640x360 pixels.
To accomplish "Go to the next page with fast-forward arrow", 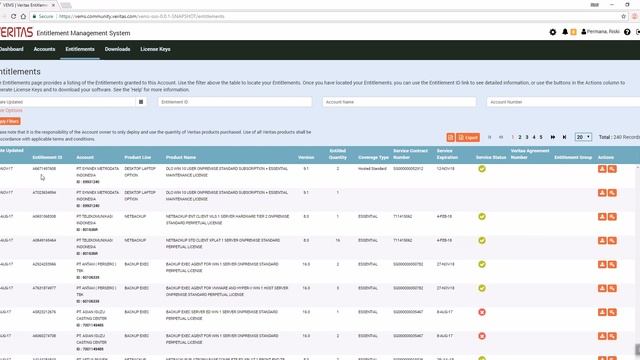I will (x=553, y=137).
